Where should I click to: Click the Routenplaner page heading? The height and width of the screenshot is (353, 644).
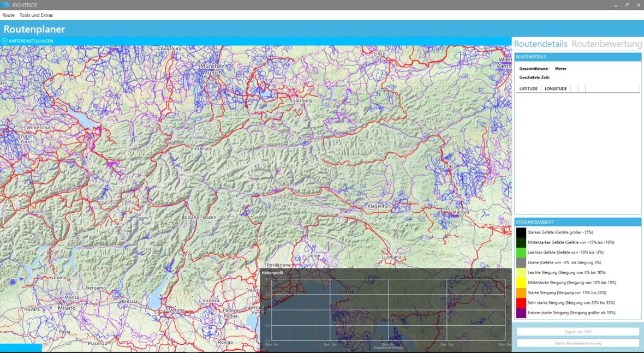34,29
